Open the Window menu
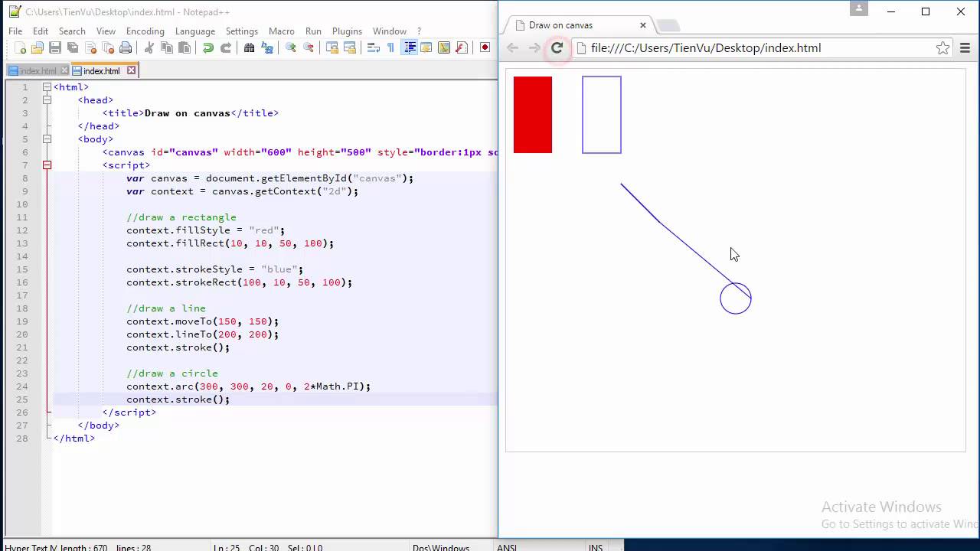Image resolution: width=980 pixels, height=551 pixels. 390,31
